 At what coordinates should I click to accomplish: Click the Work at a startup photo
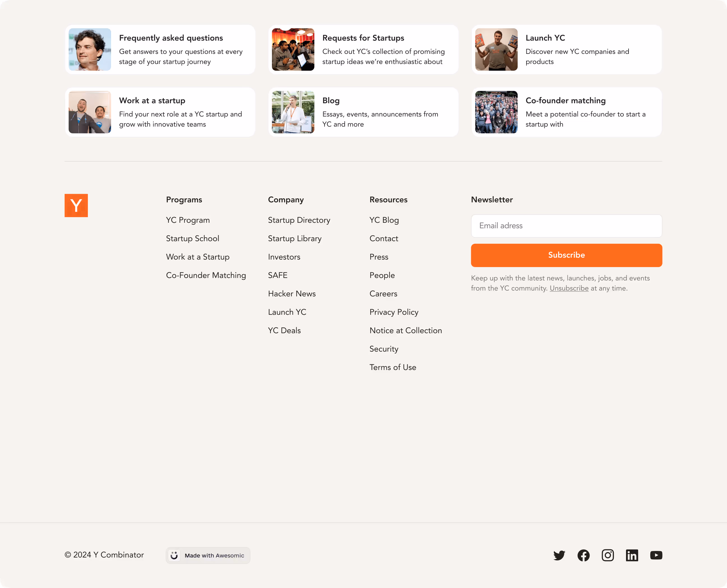pos(90,112)
